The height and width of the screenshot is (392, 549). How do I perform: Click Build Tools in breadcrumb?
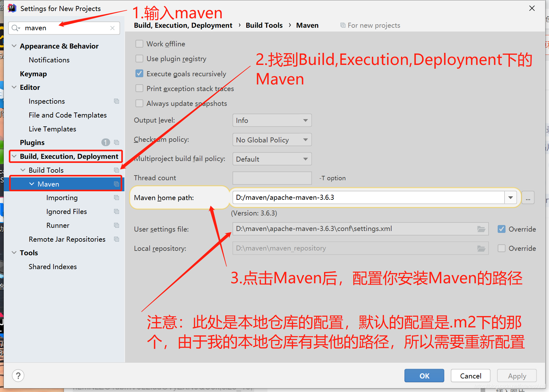click(x=264, y=25)
